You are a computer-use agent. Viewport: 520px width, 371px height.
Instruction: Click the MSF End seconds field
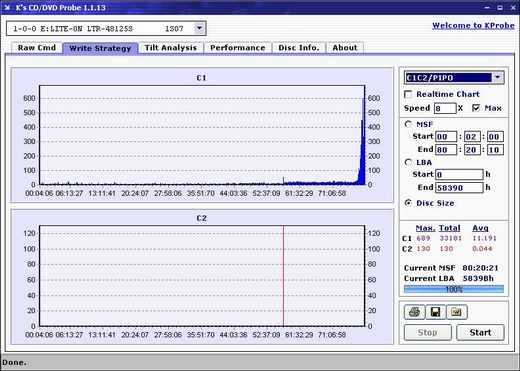pyautogui.click(x=472, y=150)
